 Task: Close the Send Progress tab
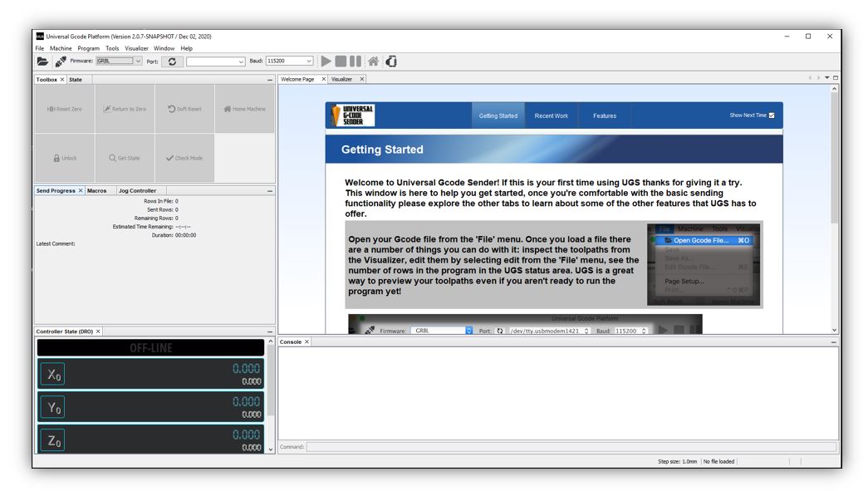point(81,191)
